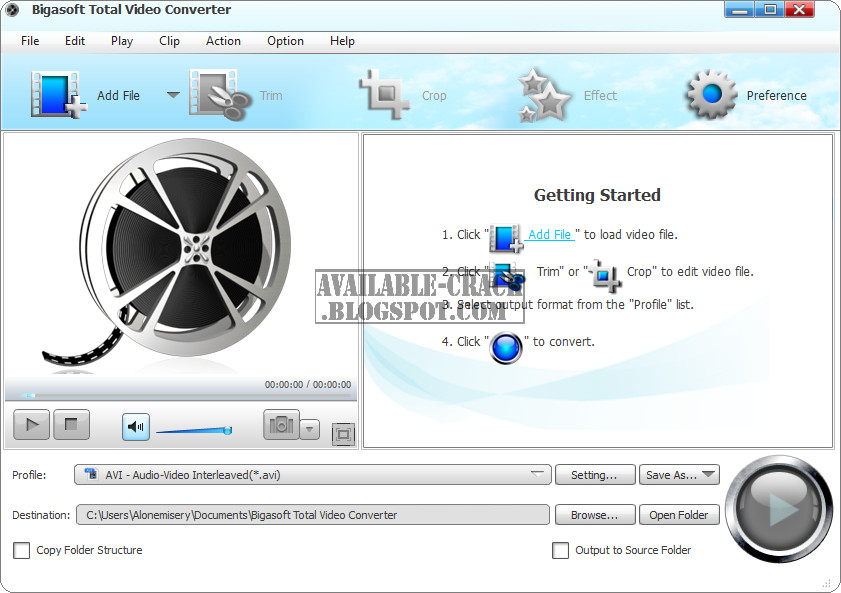This screenshot has height=593, width=841.
Task: Click the Add File link in Getting Started
Action: click(550, 234)
